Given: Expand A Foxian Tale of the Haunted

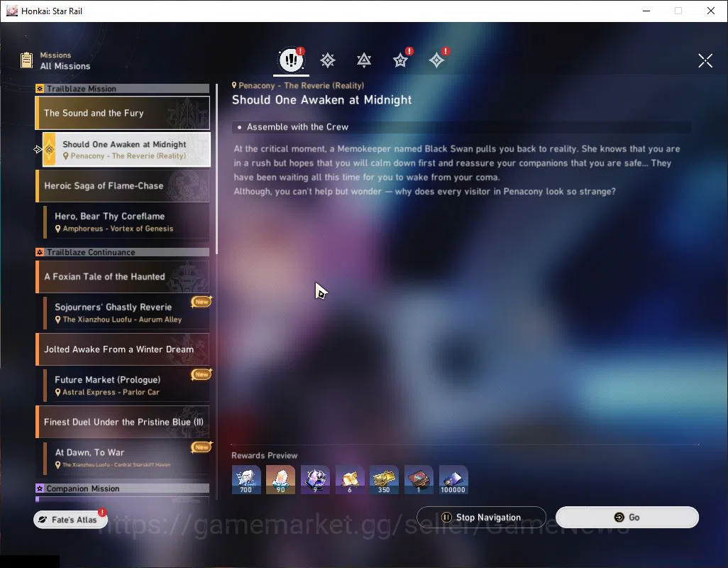Looking at the screenshot, I should pyautogui.click(x=123, y=277).
